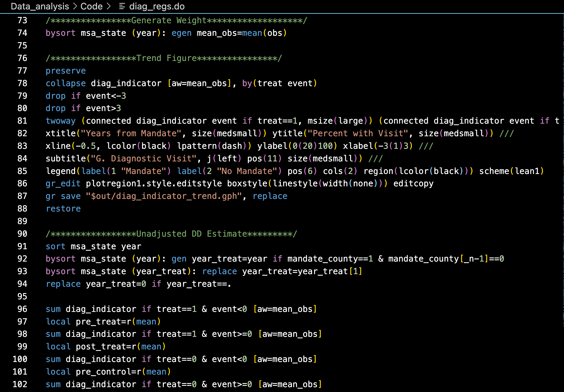Click the 'legend' option on line 85
This screenshot has width=564, height=392.
coord(61,171)
